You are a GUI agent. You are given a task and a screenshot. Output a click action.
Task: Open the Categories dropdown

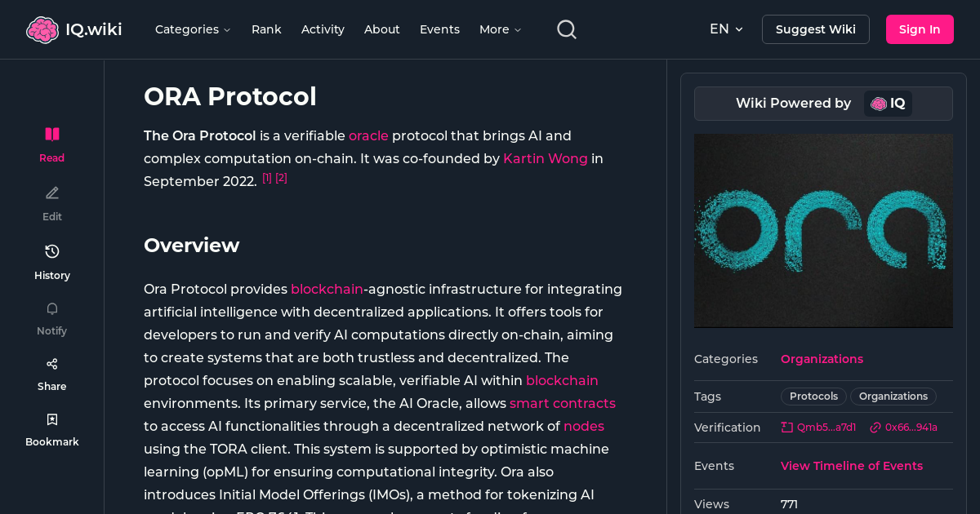[193, 29]
